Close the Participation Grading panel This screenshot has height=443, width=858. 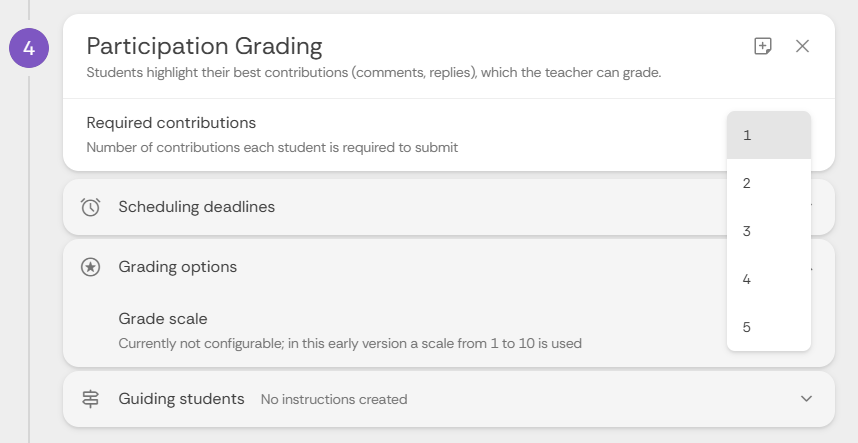pyautogui.click(x=802, y=46)
